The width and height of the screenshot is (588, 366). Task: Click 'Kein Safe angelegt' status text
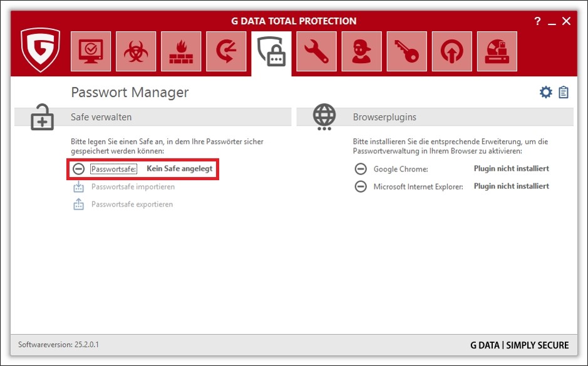180,168
